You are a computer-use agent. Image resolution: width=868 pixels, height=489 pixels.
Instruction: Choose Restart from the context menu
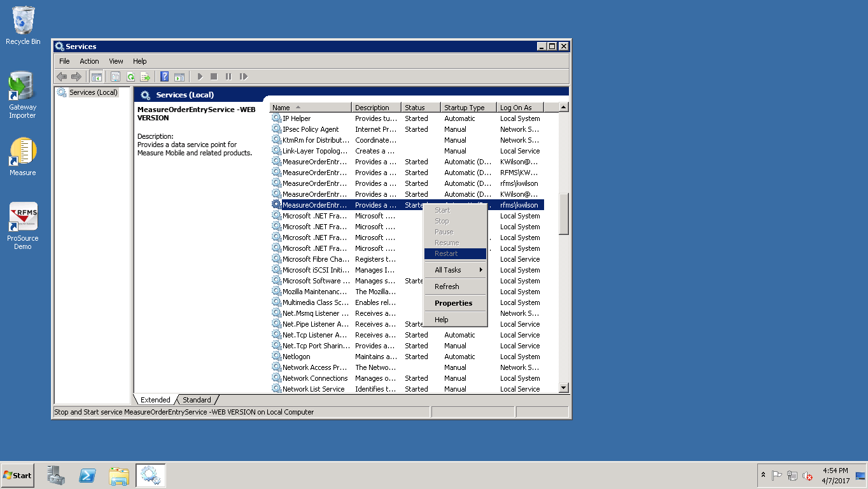455,253
